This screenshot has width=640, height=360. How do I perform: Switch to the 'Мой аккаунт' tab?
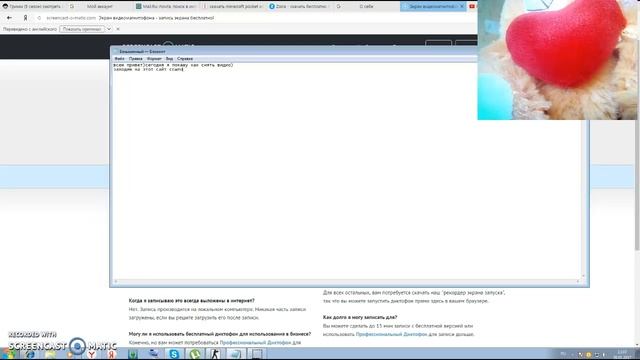[100, 7]
